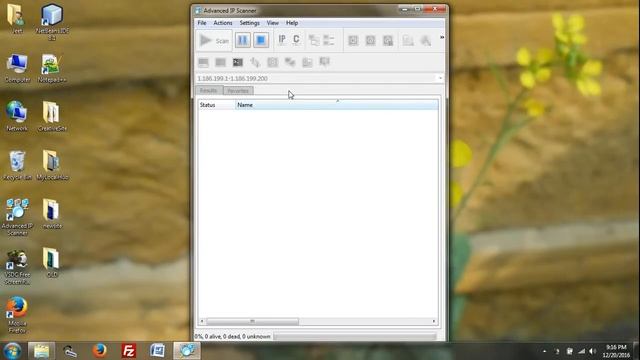Click the network signal tray icon

[x=581, y=351]
